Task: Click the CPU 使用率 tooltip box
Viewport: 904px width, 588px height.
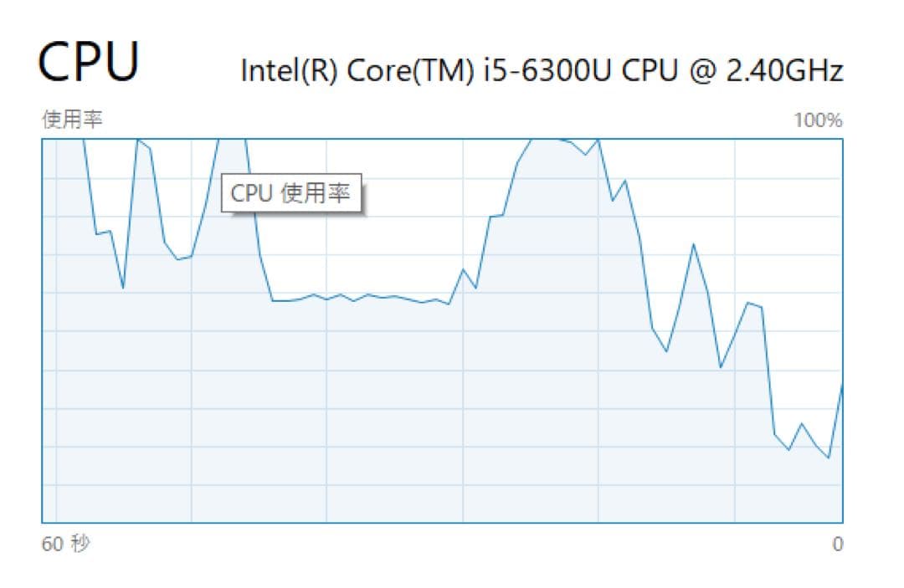Action: pyautogui.click(x=293, y=193)
